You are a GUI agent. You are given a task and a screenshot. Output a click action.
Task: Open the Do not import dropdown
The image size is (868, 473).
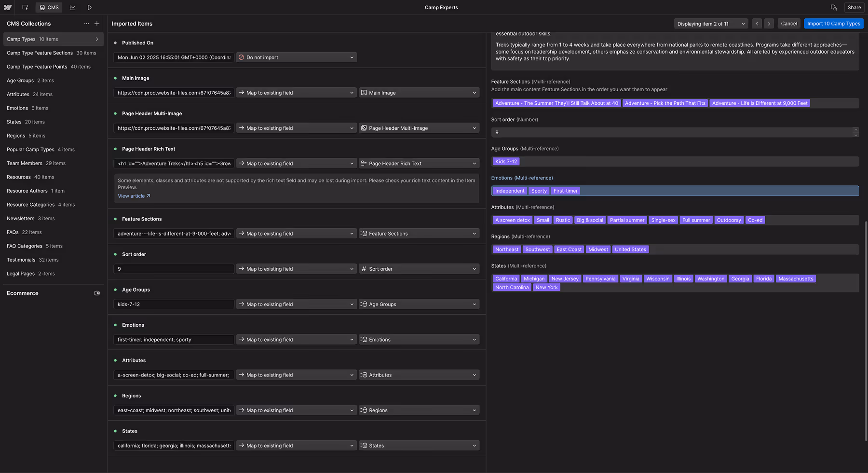coord(296,57)
